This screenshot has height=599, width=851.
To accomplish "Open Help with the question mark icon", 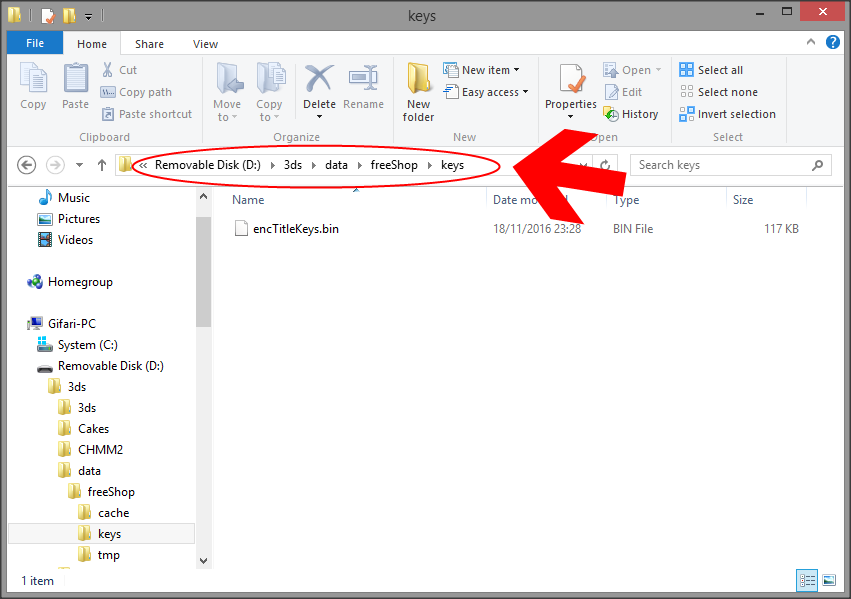I will (x=833, y=42).
